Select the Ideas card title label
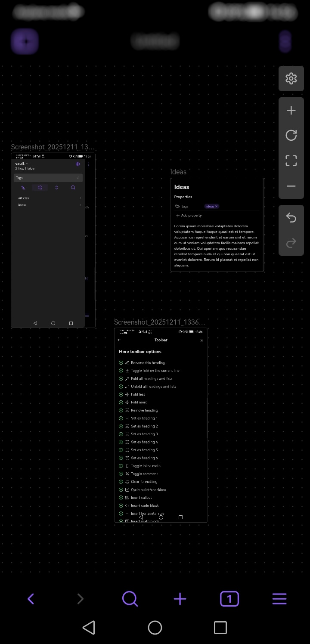 178,172
